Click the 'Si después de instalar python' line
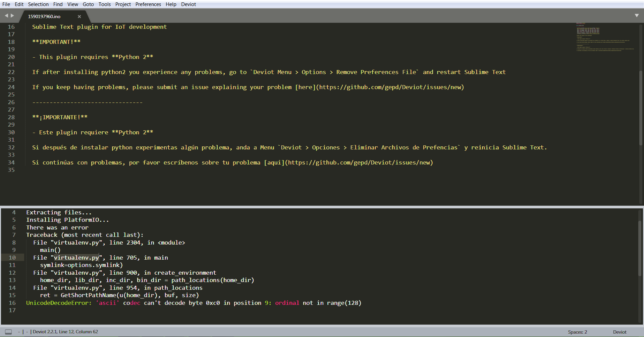The image size is (644, 337). coord(289,147)
